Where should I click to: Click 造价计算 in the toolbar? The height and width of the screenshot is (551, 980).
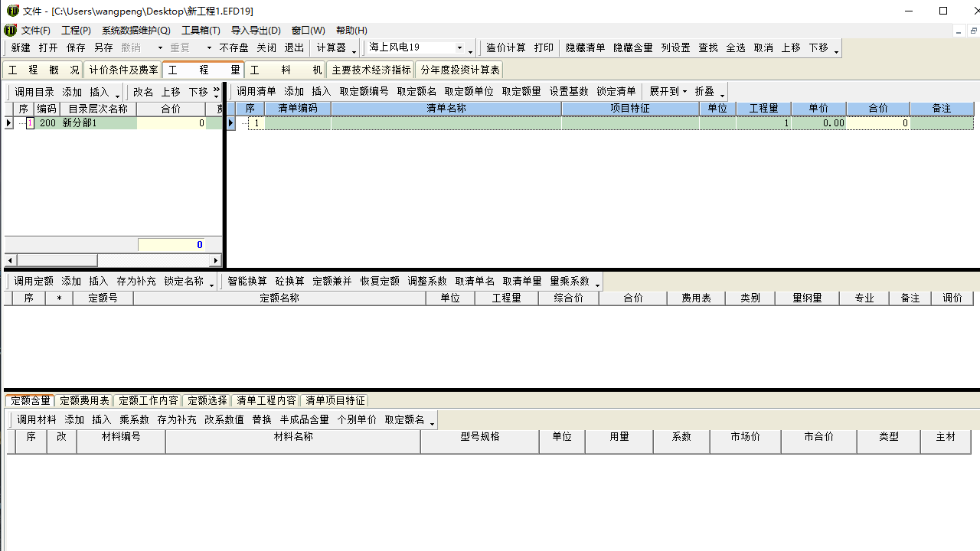pos(506,47)
